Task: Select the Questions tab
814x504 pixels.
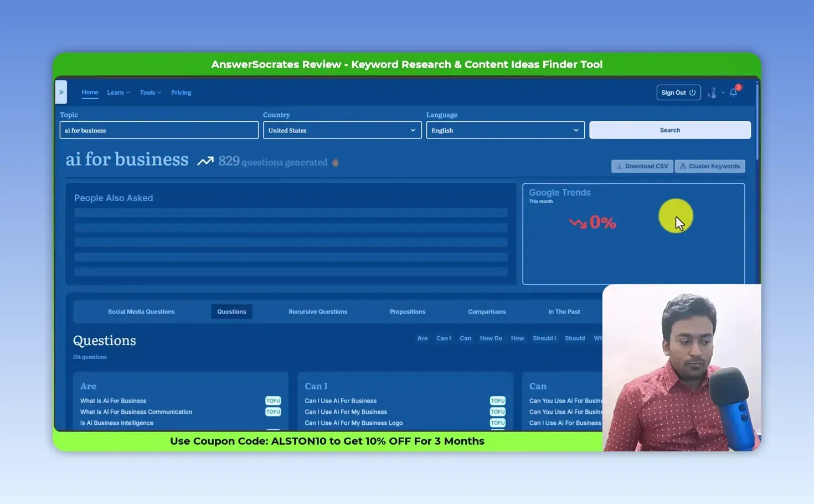Action: pyautogui.click(x=231, y=312)
